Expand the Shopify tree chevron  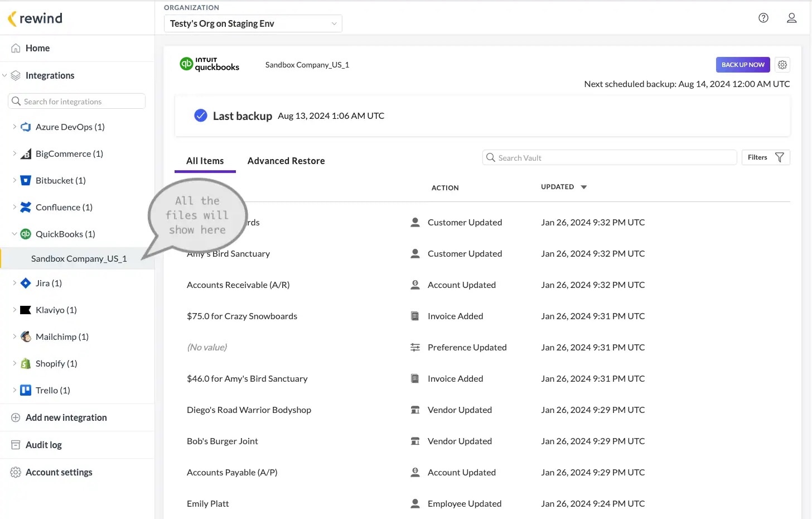click(14, 363)
